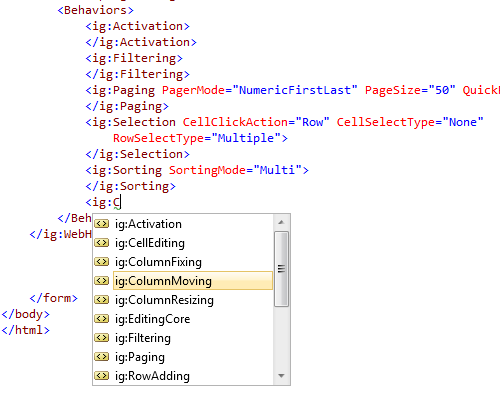Viewport: 500px width, 399px height.
Task: Click the tag icon beside ig:ColumnResizing
Action: (102, 300)
